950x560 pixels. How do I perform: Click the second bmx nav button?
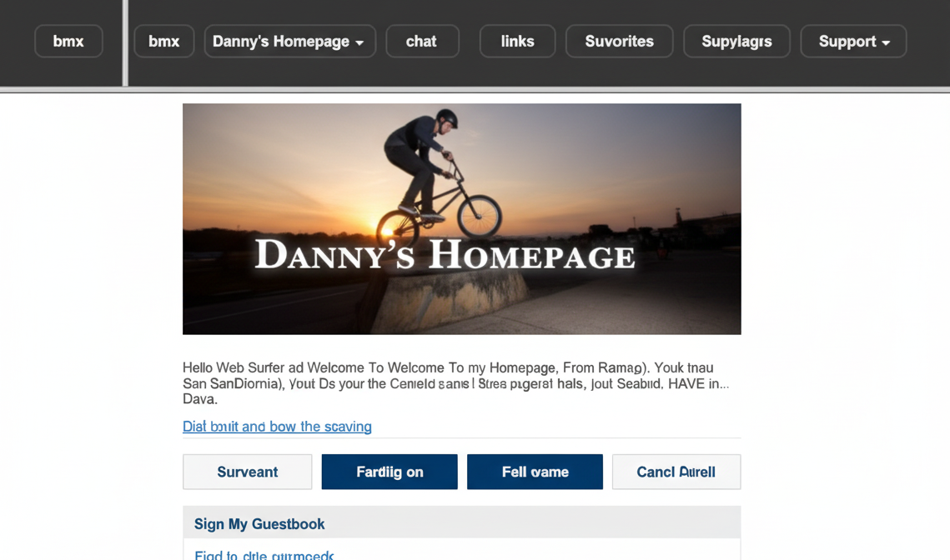(164, 41)
